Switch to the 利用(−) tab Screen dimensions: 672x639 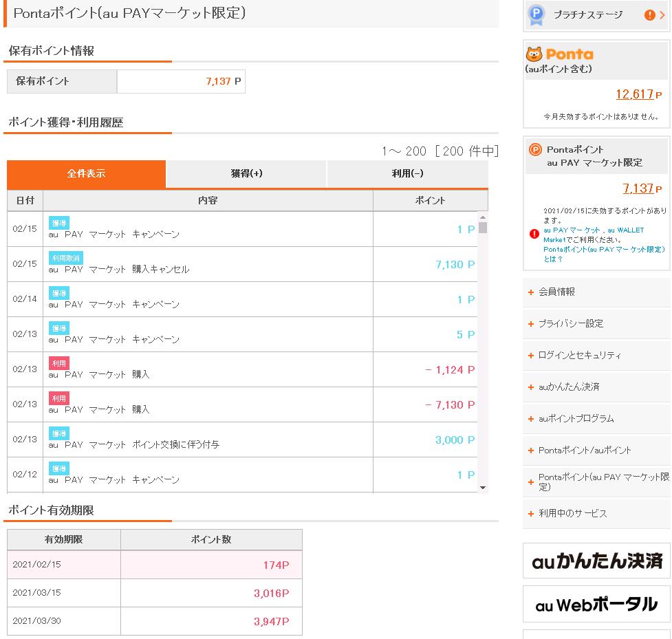coord(408,173)
